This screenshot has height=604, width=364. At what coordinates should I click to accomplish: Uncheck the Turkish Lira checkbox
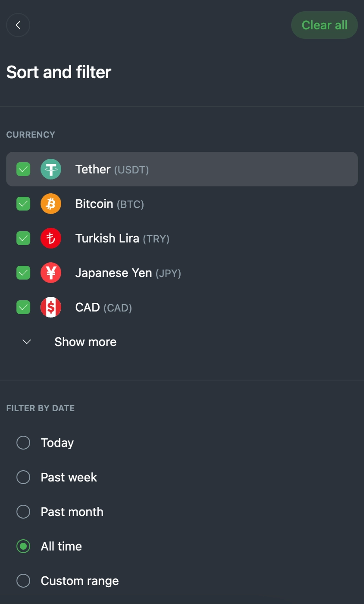pos(23,238)
